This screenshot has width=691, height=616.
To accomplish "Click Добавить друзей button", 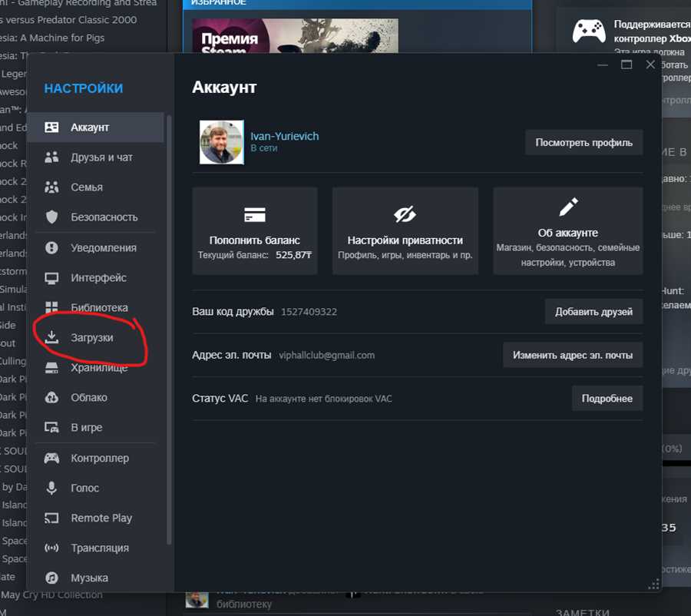I will (593, 312).
